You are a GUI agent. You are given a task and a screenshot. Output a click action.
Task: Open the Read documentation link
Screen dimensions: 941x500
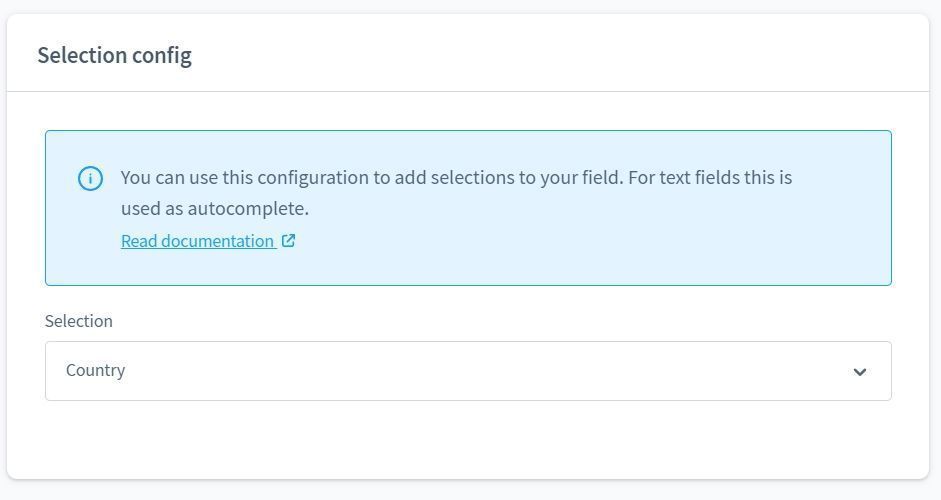[x=198, y=241]
